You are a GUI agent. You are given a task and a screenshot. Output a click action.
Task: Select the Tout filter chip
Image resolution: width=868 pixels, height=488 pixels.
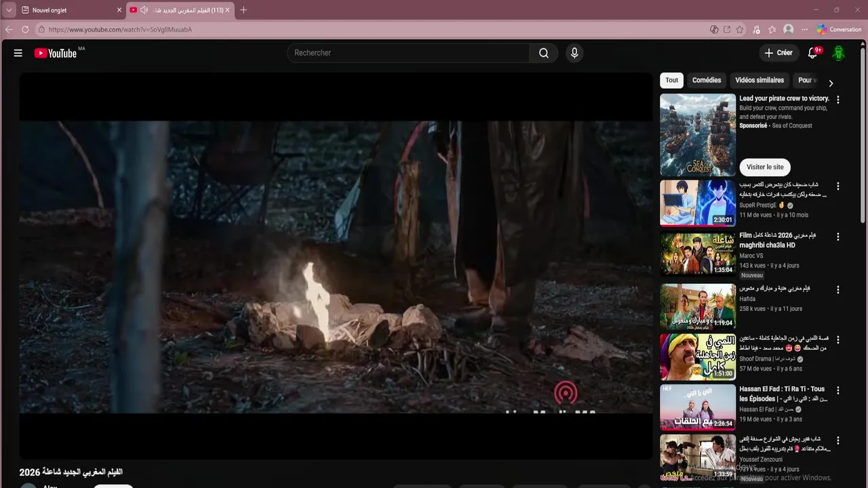pyautogui.click(x=671, y=80)
